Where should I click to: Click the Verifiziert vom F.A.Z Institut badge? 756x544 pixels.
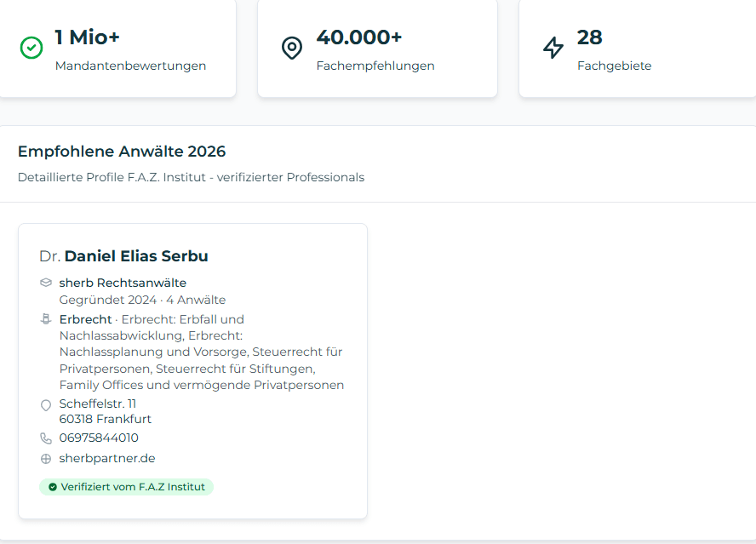(x=127, y=487)
